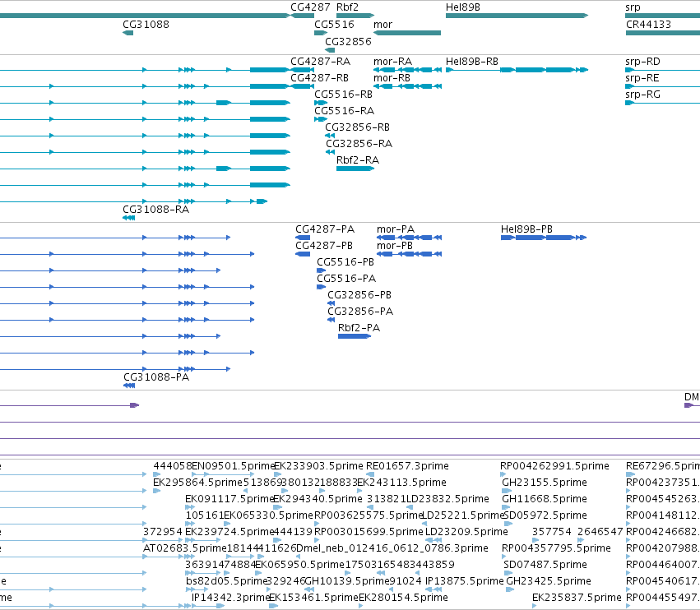
Task: Open the mor-PA protein label
Action: pyautogui.click(x=396, y=229)
